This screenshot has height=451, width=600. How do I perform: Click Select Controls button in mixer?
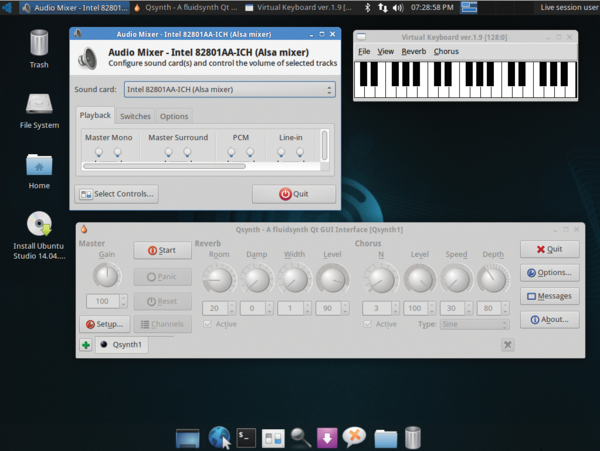click(117, 194)
